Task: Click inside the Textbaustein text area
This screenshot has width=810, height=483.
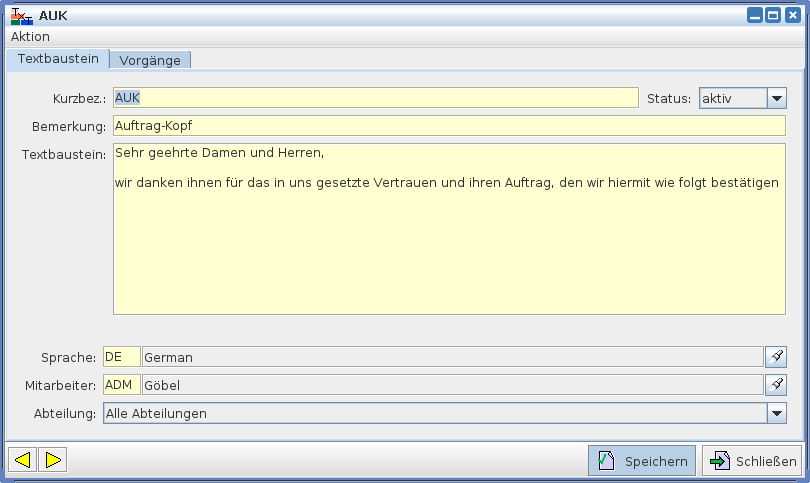Action: 448,240
